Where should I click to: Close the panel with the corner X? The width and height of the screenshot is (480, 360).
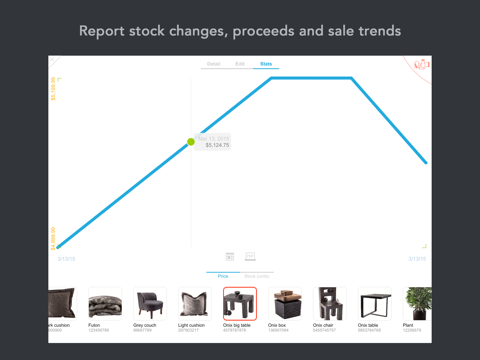pyautogui.click(x=52, y=59)
